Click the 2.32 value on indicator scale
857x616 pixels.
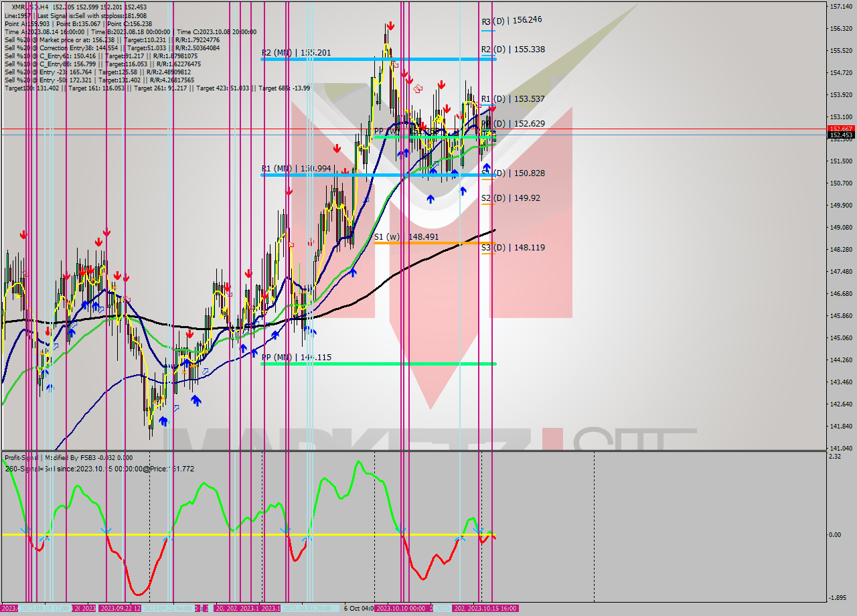(835, 457)
